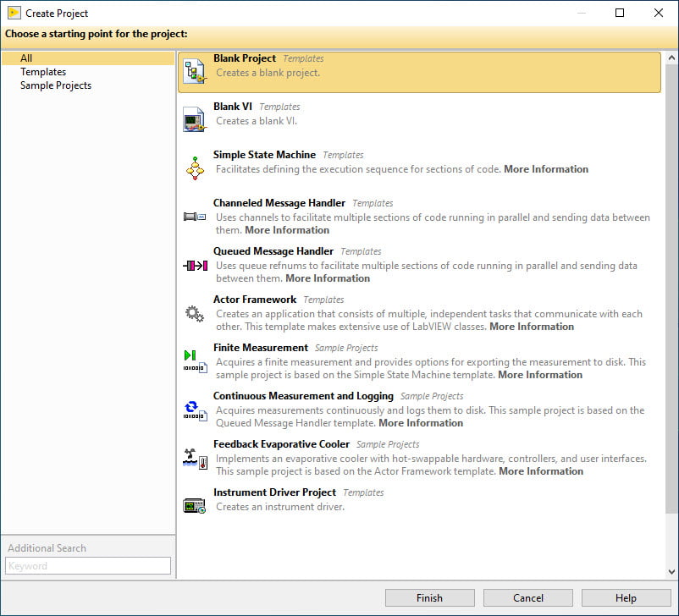Select the Feedback Evaporative Cooler title
Viewport: 679px width, 616px height.
(281, 444)
